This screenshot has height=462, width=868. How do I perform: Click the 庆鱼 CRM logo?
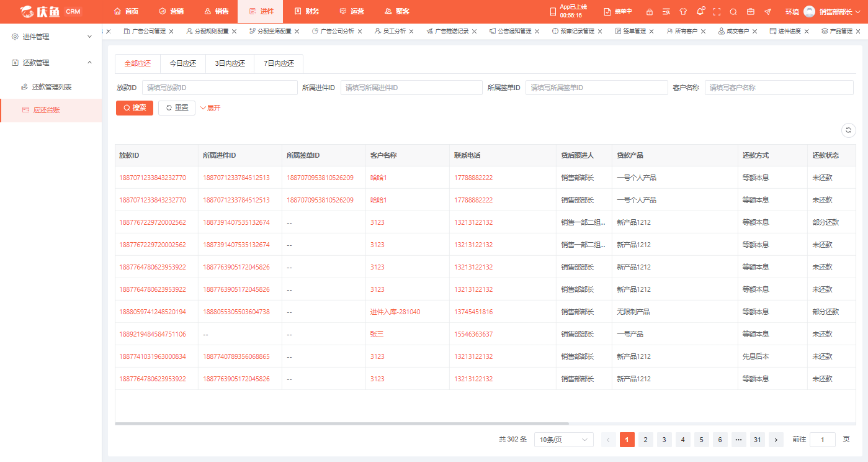(x=51, y=11)
